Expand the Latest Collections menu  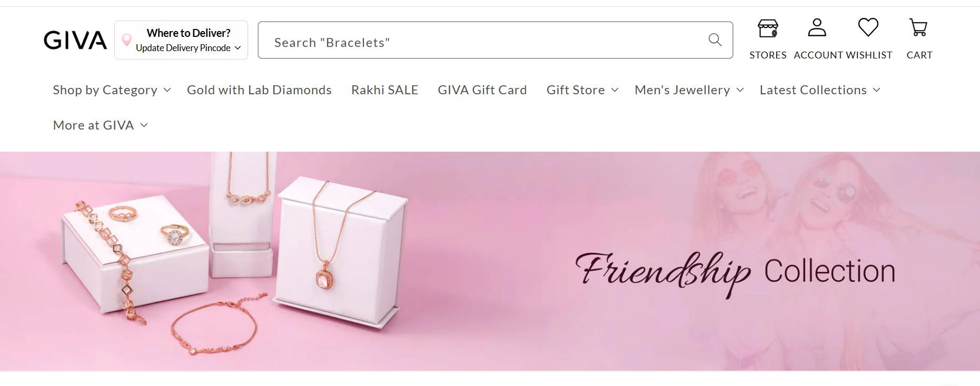pyautogui.click(x=820, y=90)
